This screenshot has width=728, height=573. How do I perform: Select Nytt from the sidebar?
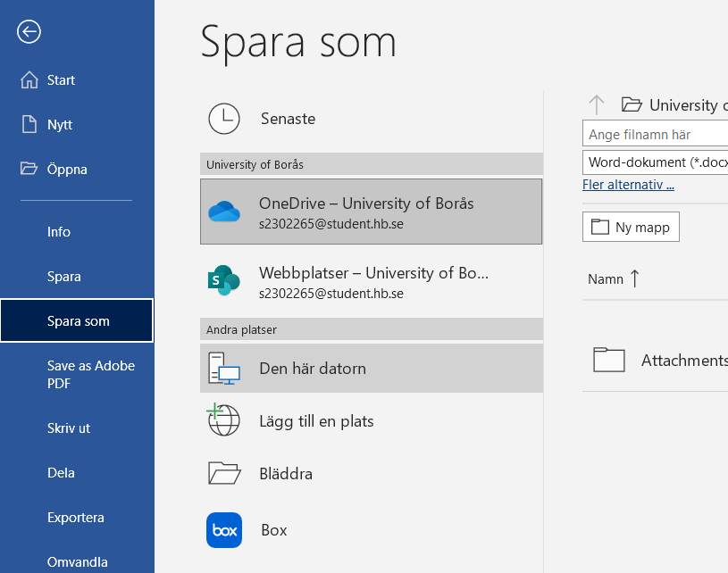(x=60, y=125)
